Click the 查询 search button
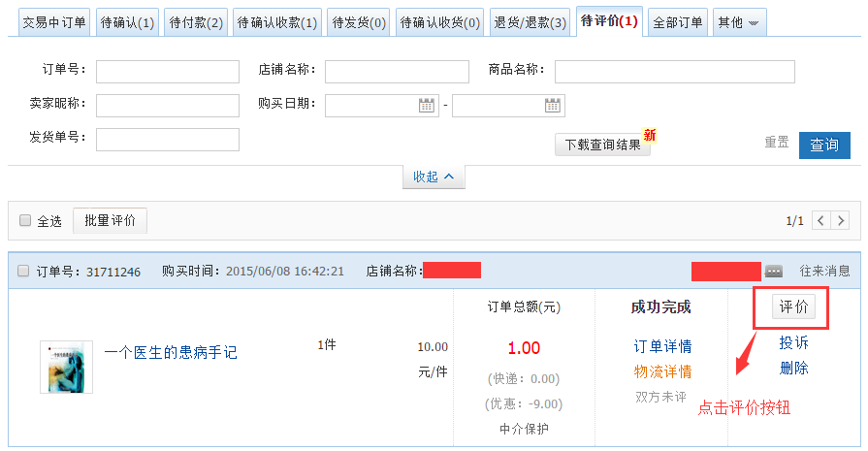 tap(824, 145)
